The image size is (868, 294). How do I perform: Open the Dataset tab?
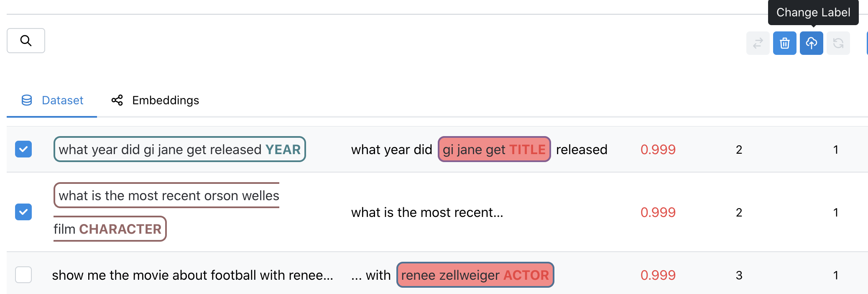62,101
